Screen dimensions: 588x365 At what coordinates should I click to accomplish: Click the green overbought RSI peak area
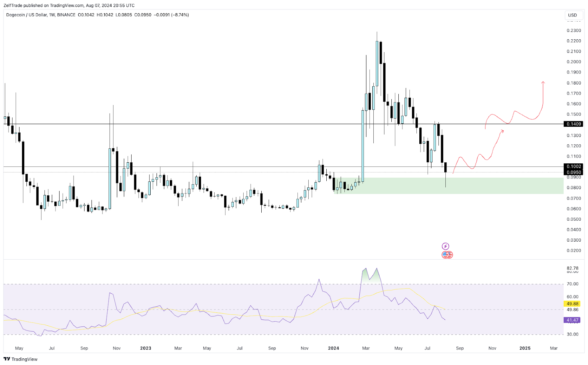(370, 276)
